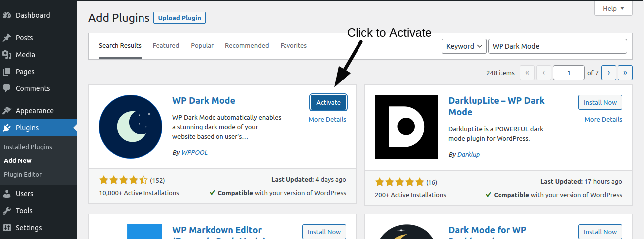Open the Plugin Editor submenu
Screen dimensions: 644x239
(23, 174)
